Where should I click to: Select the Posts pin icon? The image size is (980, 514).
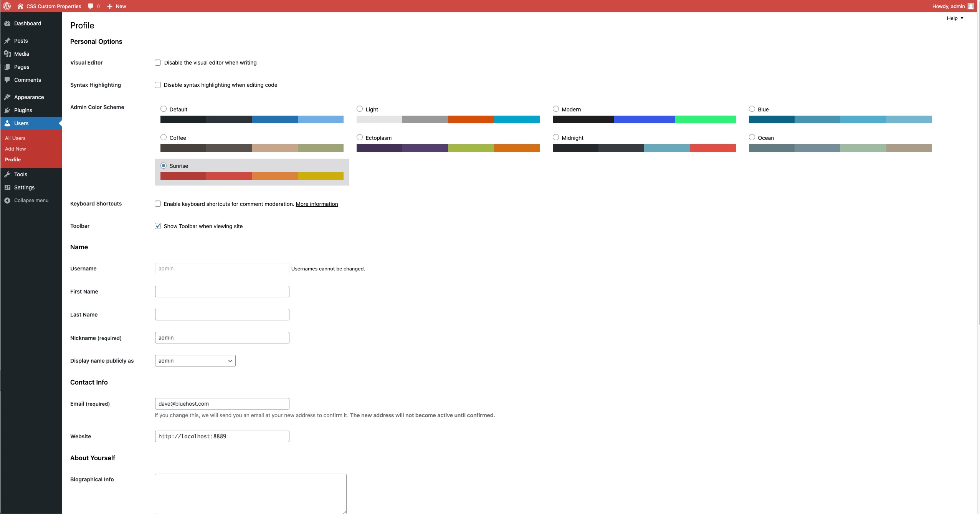8,40
